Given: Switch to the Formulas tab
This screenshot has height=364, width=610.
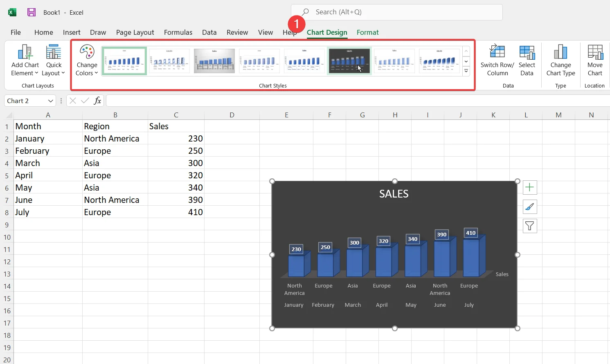Looking at the screenshot, I should tap(178, 32).
